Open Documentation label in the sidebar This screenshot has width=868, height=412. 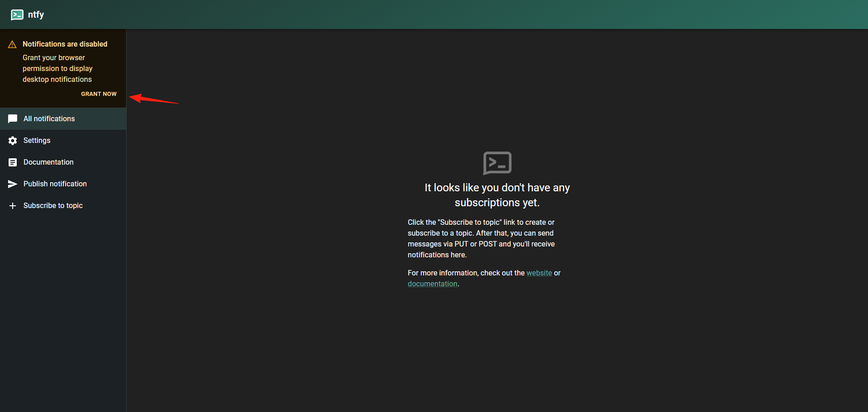point(48,162)
